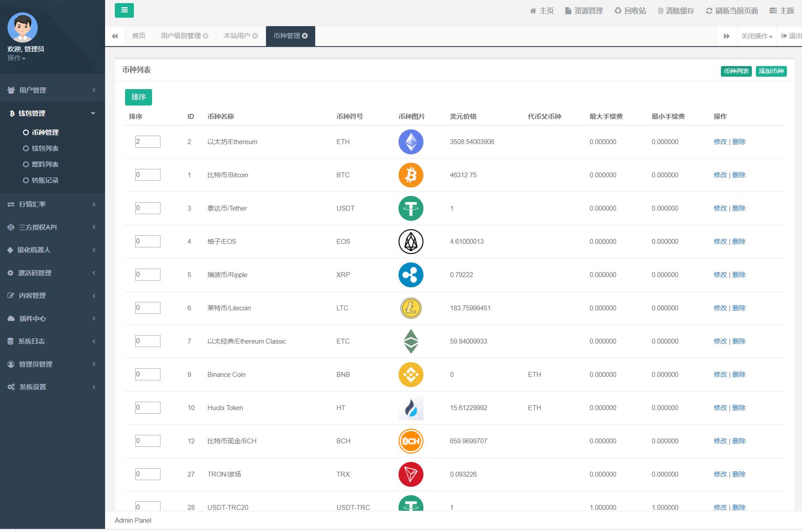This screenshot has width=802, height=532.
Task: Click 退出 logout in the top bar
Action: [x=791, y=36]
